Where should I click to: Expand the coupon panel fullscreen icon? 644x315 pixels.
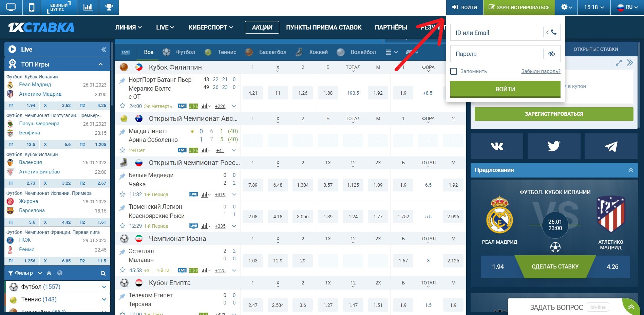tap(619, 63)
